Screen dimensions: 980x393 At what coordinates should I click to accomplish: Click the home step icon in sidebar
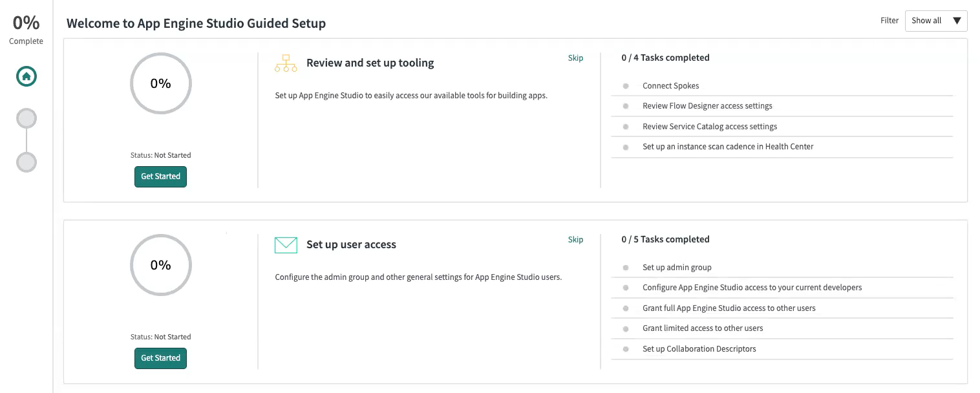[27, 76]
